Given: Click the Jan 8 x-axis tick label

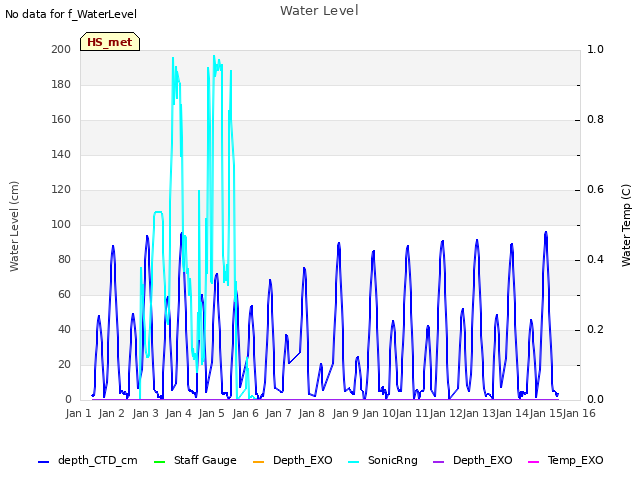Looking at the screenshot, I should pyautogui.click(x=312, y=413).
